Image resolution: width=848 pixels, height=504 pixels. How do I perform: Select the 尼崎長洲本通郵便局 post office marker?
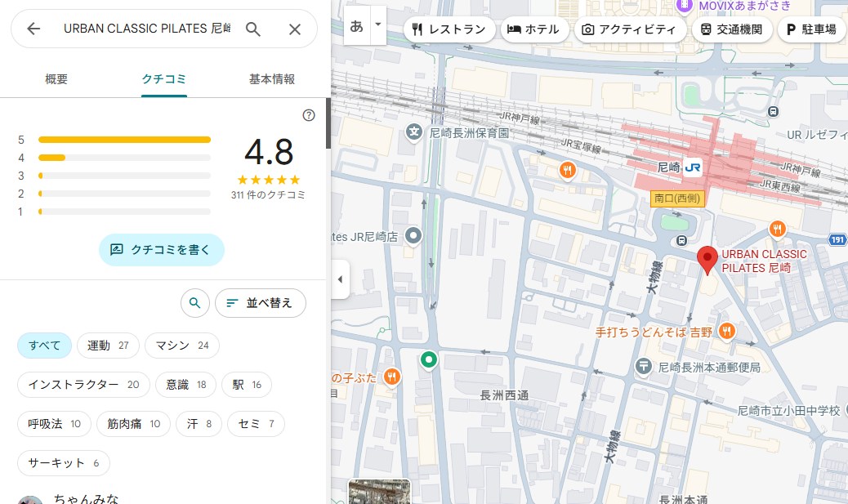tap(644, 367)
